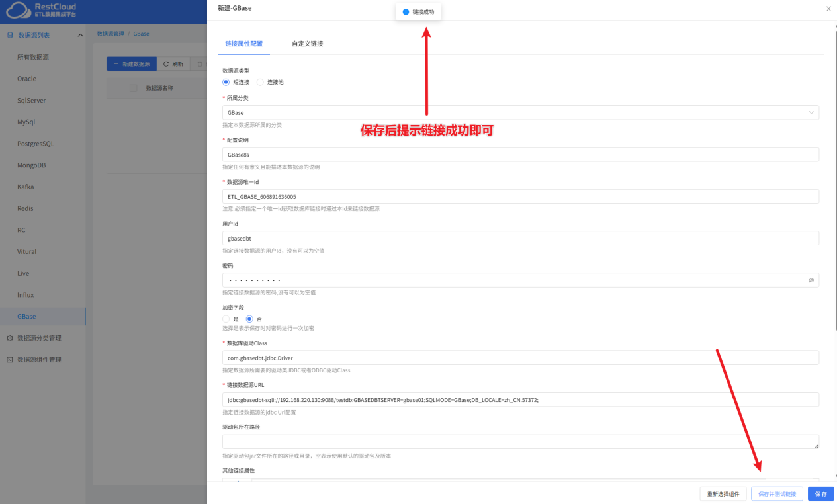Image resolution: width=837 pixels, height=504 pixels.
Task: Open 所有数据源 in the sidebar
Action: click(33, 57)
